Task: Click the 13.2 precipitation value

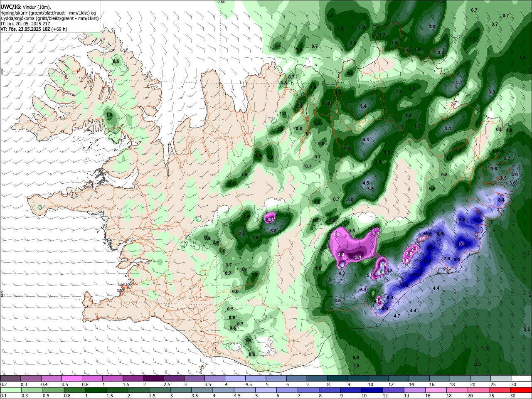Action: pos(462,244)
